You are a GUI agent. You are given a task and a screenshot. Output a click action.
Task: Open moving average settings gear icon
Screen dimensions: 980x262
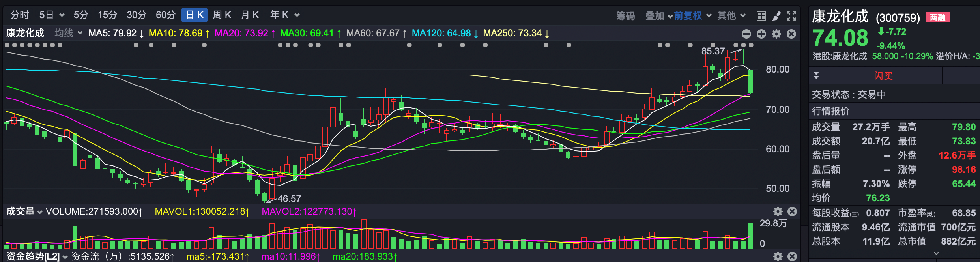(776, 34)
